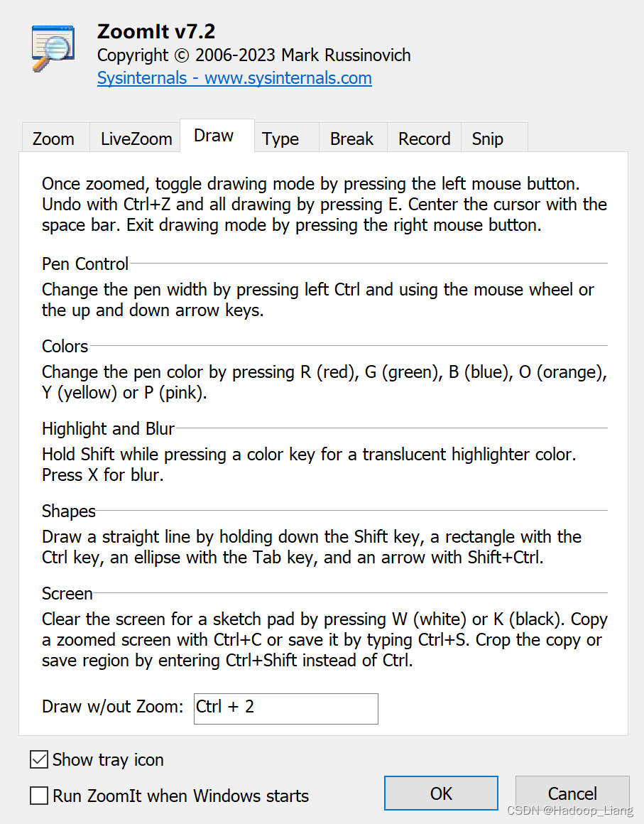
Task: Click the Cancel button
Action: [x=572, y=793]
